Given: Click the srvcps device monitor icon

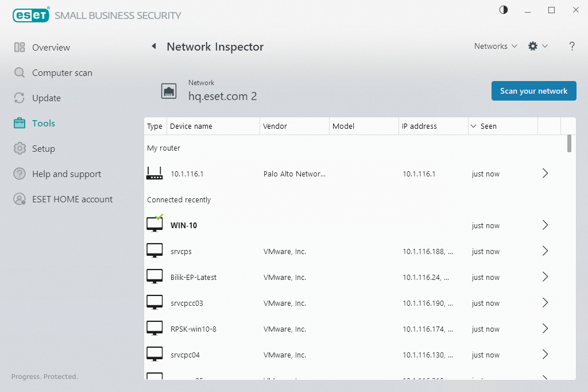Looking at the screenshot, I should 154,251.
